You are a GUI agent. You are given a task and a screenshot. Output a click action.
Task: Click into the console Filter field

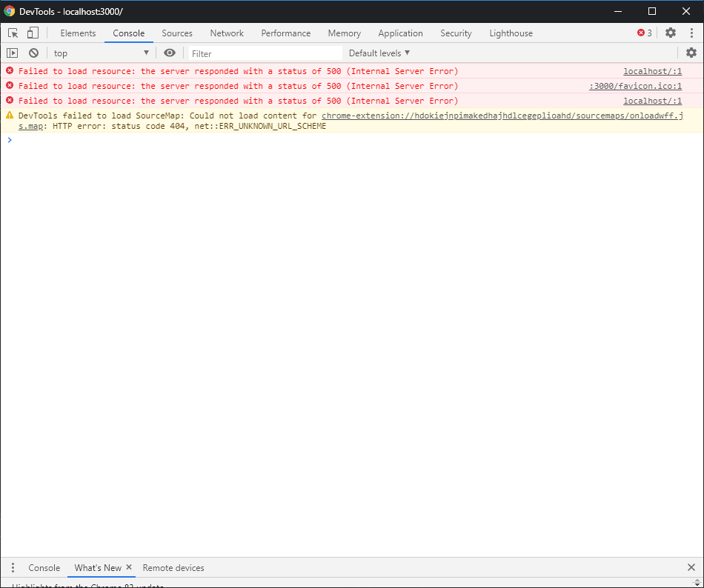[265, 53]
